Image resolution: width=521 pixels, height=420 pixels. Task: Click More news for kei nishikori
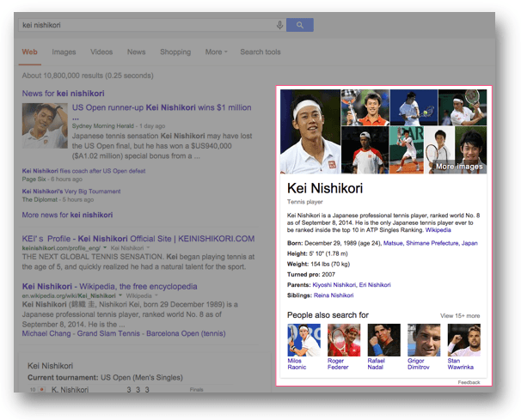67,215
